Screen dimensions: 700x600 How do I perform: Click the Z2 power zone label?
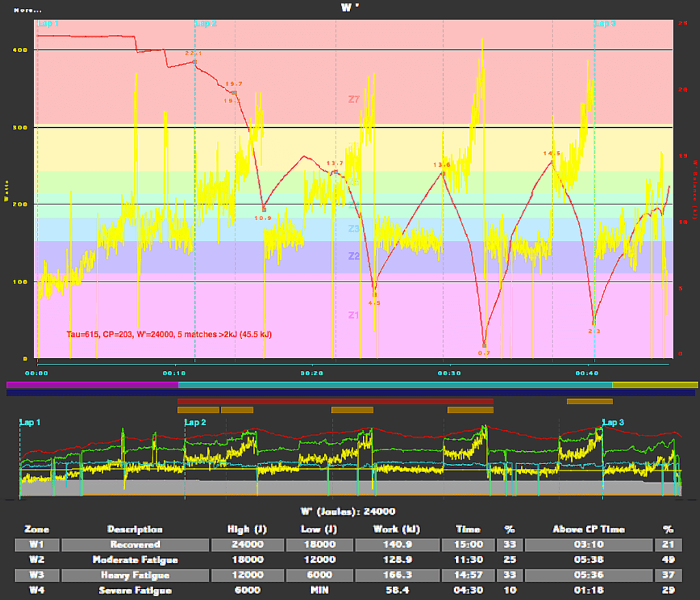(353, 256)
